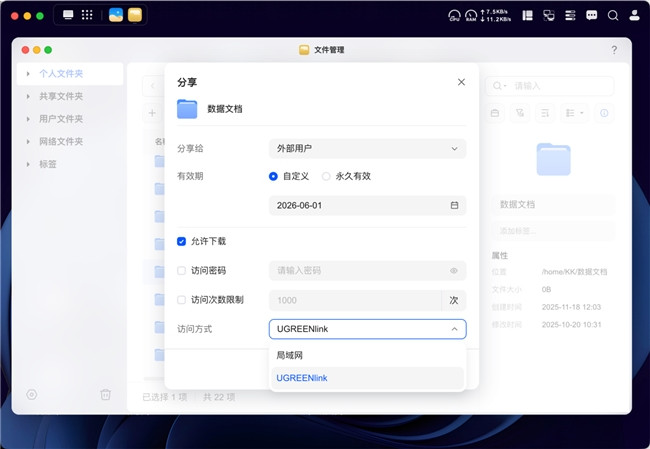Open the view mode list dropdown

(x=575, y=113)
